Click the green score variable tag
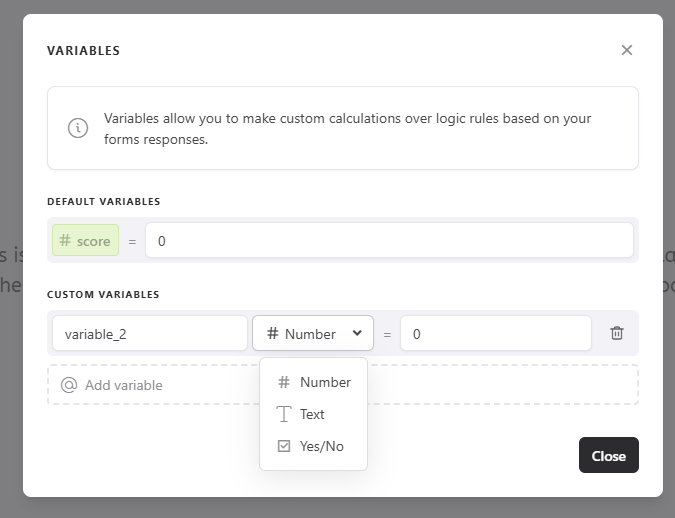The height and width of the screenshot is (518, 675). pyautogui.click(x=86, y=241)
